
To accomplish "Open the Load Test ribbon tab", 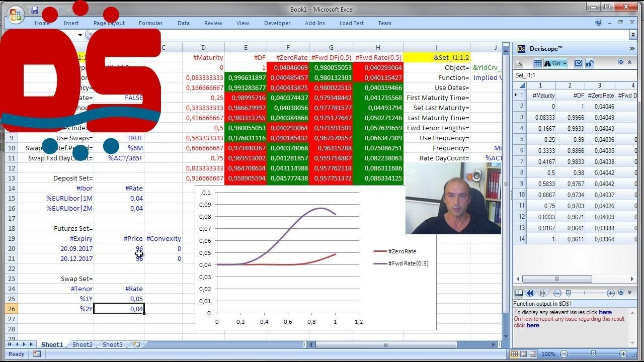I will pyautogui.click(x=352, y=23).
